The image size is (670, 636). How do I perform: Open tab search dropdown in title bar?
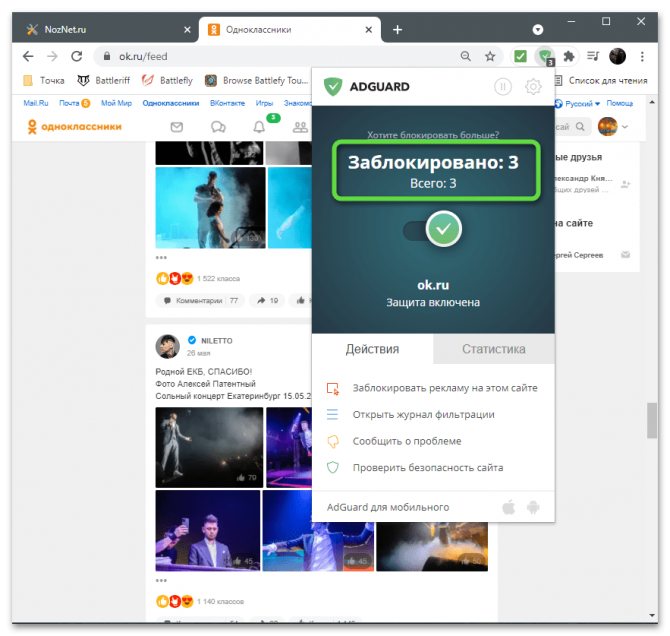[x=538, y=29]
